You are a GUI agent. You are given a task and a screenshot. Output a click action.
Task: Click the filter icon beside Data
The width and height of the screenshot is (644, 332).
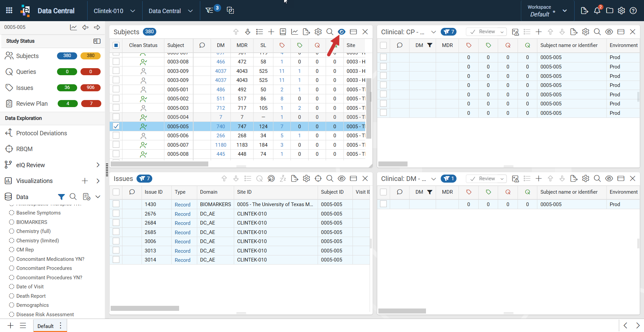(61, 197)
